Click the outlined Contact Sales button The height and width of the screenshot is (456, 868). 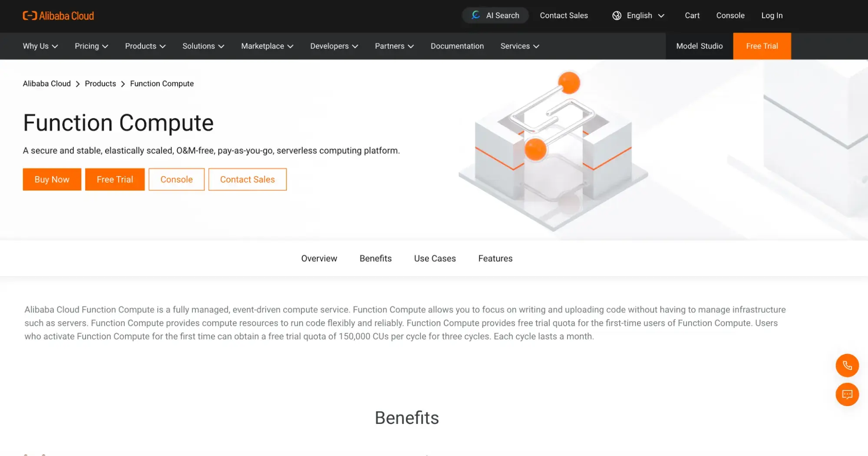pyautogui.click(x=247, y=180)
